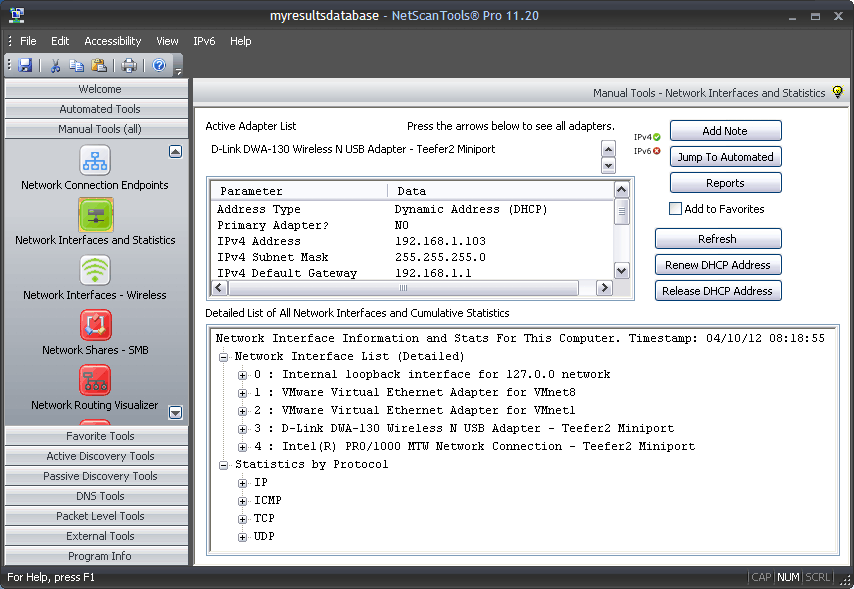The width and height of the screenshot is (854, 589).
Task: Click Jump To Automated button
Action: pyautogui.click(x=725, y=157)
